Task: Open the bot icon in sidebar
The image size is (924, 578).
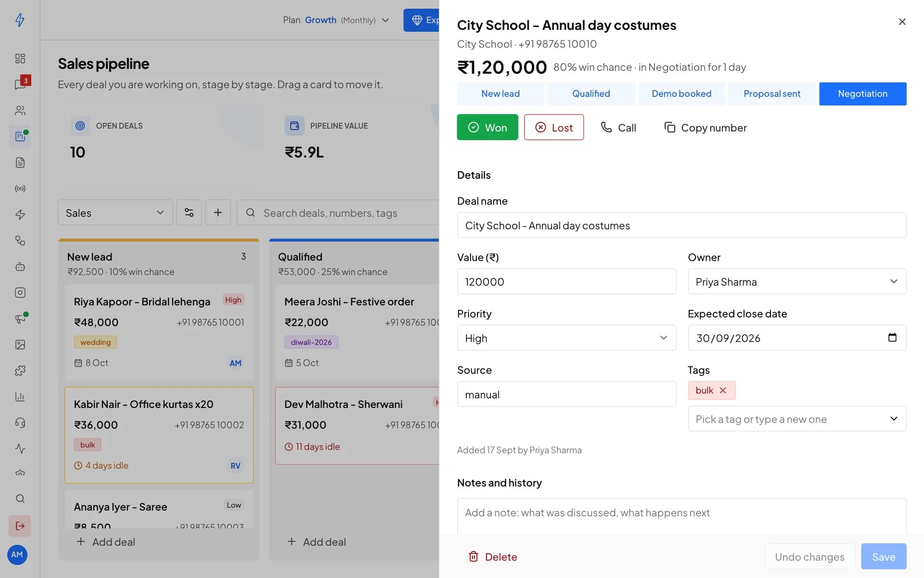Action: (20, 266)
